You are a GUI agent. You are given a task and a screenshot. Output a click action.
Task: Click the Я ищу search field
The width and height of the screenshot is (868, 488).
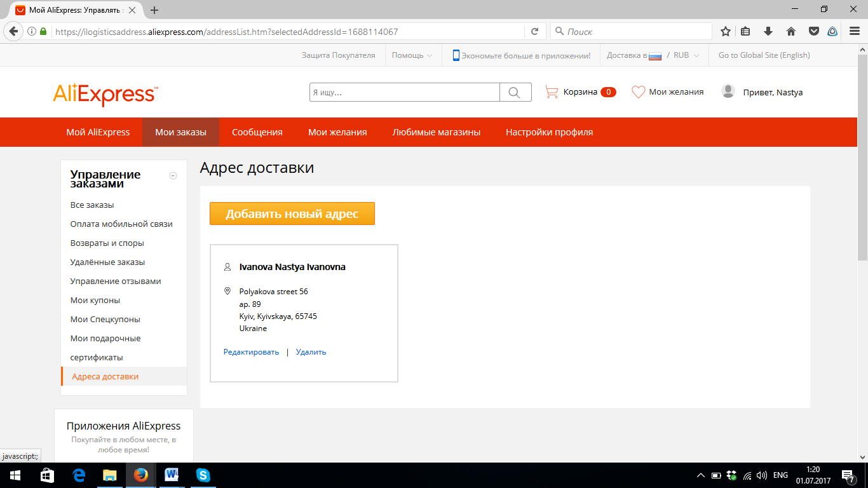(x=405, y=92)
